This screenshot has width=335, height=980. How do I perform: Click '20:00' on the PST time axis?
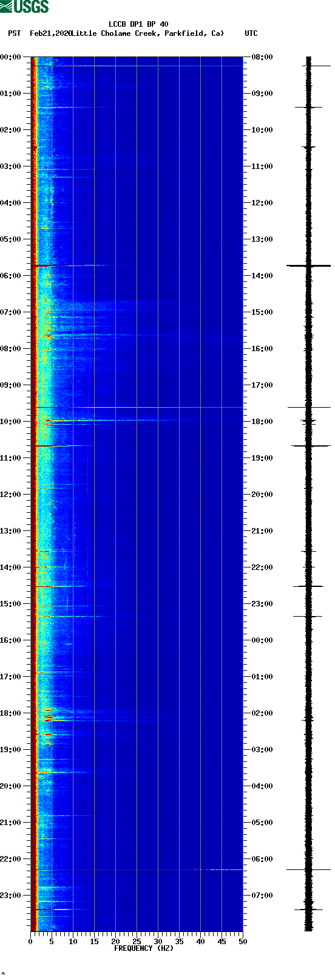[x=11, y=786]
